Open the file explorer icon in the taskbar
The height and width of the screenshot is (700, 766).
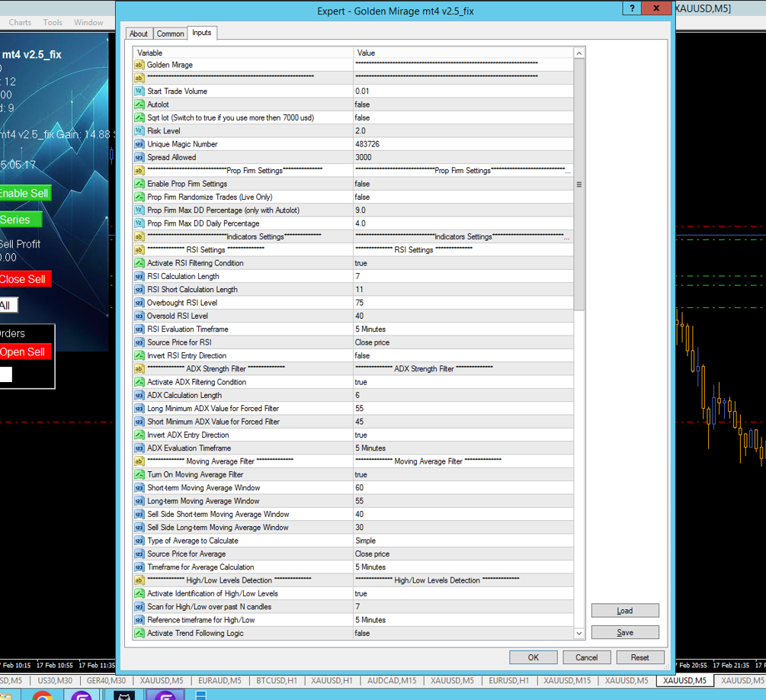6,695
